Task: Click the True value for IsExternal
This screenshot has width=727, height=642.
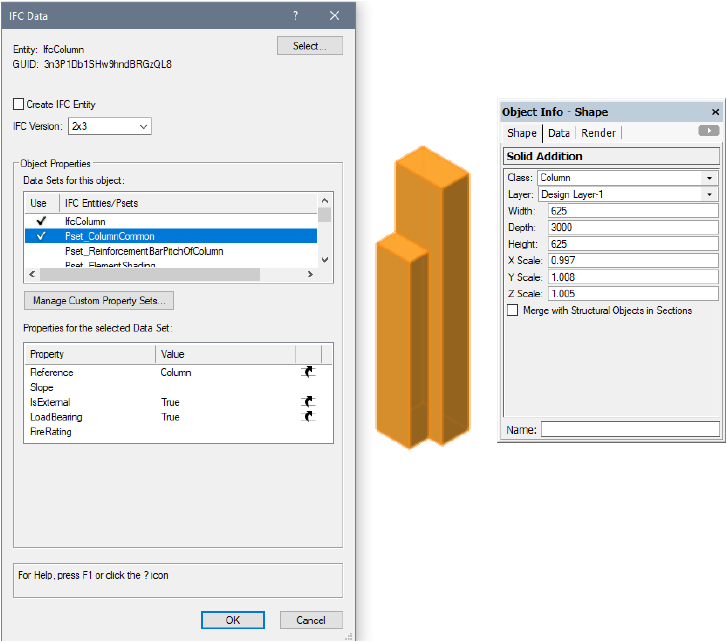Action: pos(170,402)
